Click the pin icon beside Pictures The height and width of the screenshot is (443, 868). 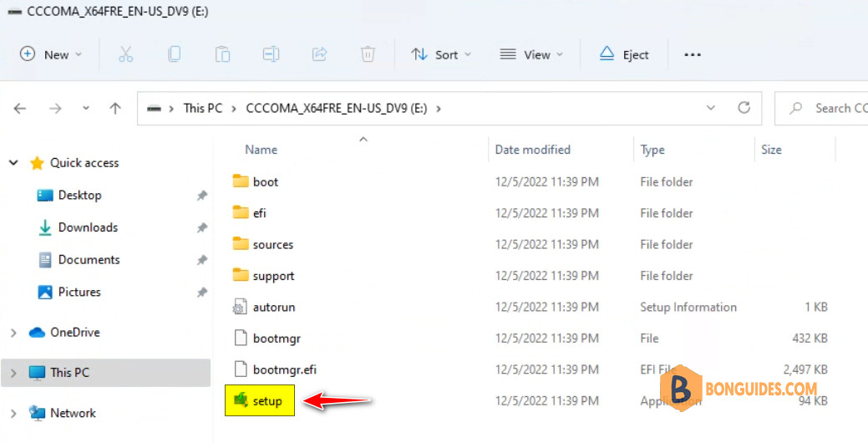202,293
